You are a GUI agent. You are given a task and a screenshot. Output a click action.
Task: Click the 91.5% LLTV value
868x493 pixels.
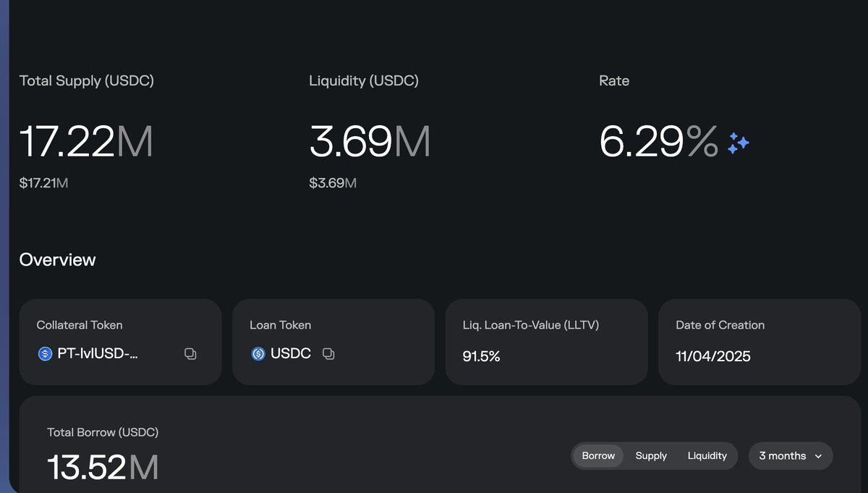pos(481,356)
